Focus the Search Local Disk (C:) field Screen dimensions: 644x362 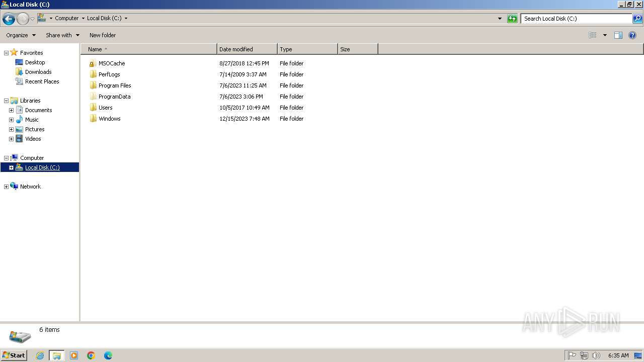(x=577, y=19)
